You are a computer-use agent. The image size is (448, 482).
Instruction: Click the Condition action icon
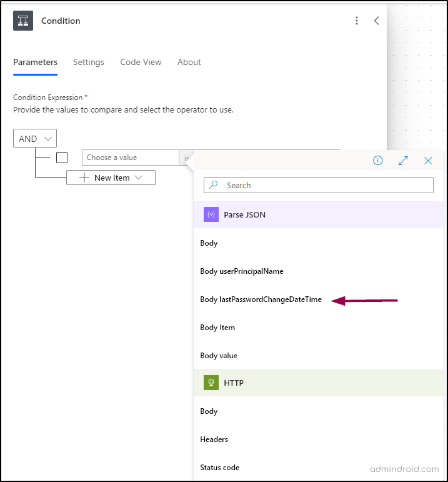click(x=23, y=21)
